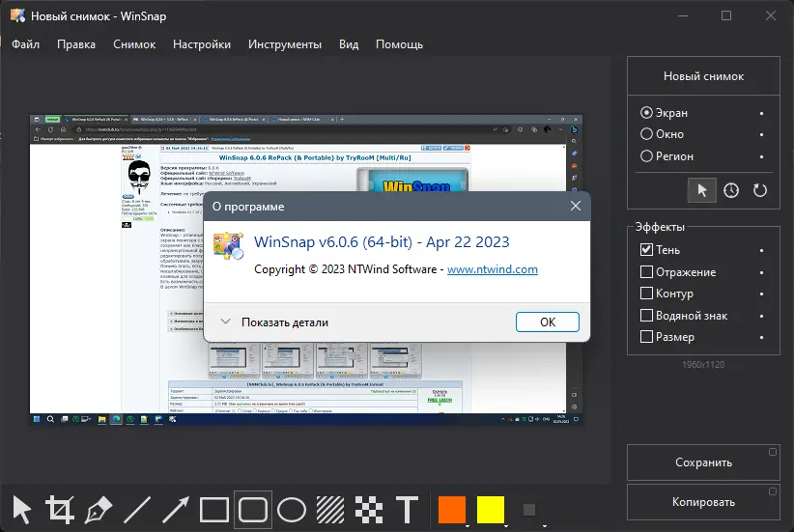Open the small corner box on Копировать
Viewport: 794px width, 532px height.
coord(772,491)
